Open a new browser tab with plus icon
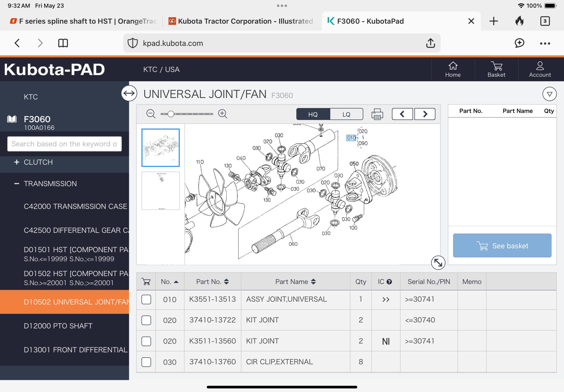This screenshot has width=564, height=392. pos(493,21)
